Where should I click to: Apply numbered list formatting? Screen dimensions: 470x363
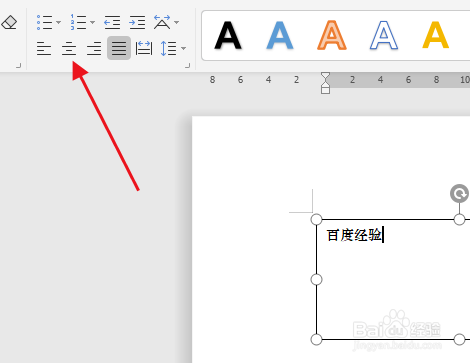click(78, 22)
